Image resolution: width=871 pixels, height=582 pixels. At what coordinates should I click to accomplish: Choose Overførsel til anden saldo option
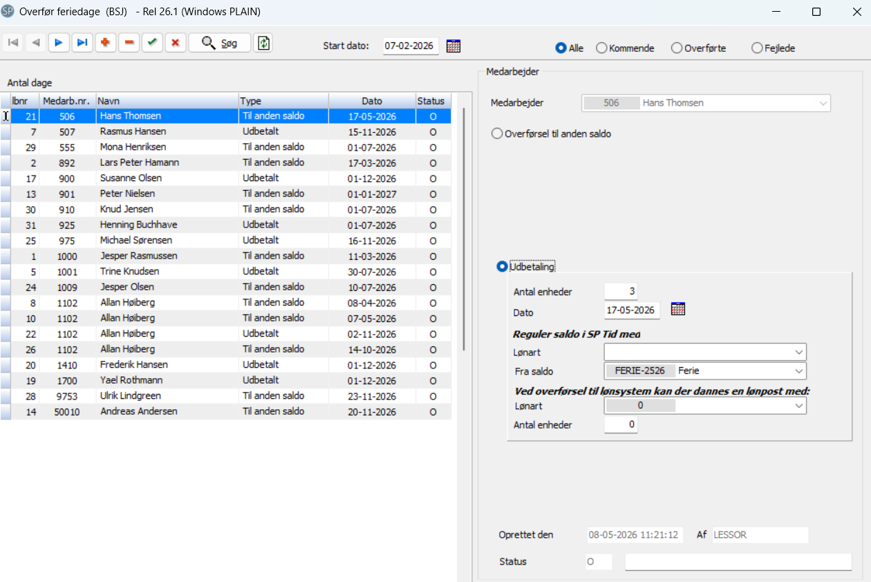[x=497, y=134]
